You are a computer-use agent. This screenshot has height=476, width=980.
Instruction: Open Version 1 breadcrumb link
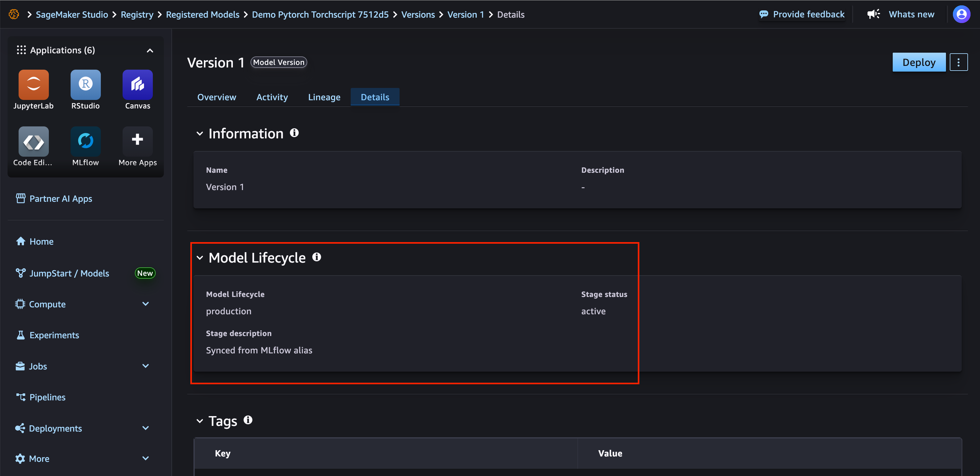(x=466, y=15)
